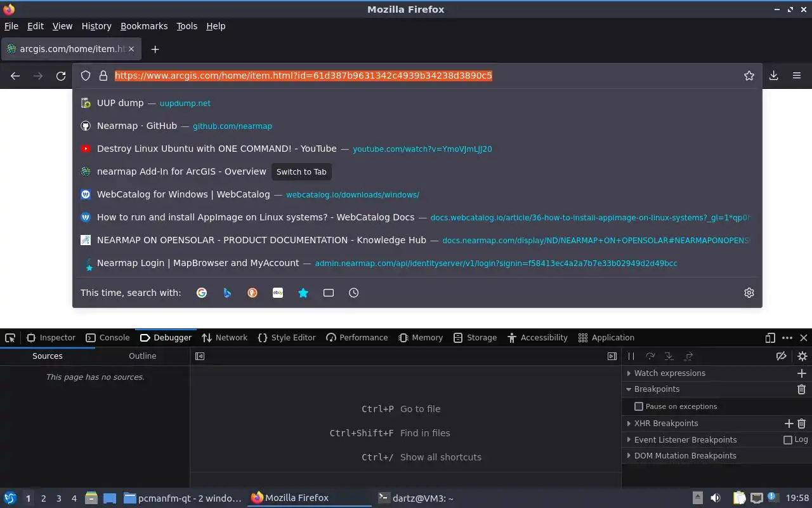Pause script execution in debugger
The width and height of the screenshot is (812, 508).
(x=631, y=356)
